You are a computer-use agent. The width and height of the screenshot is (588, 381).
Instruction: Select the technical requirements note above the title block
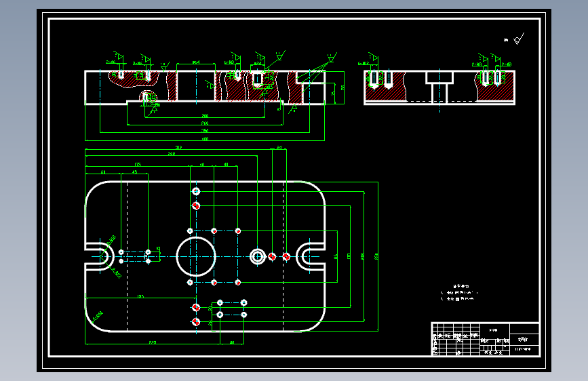click(x=459, y=292)
